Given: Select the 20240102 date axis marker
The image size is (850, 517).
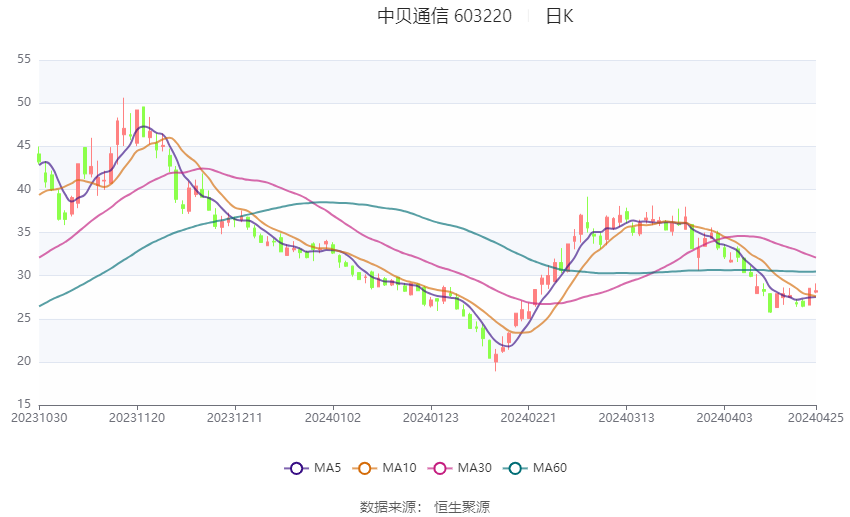Looking at the screenshot, I should pos(333,418).
